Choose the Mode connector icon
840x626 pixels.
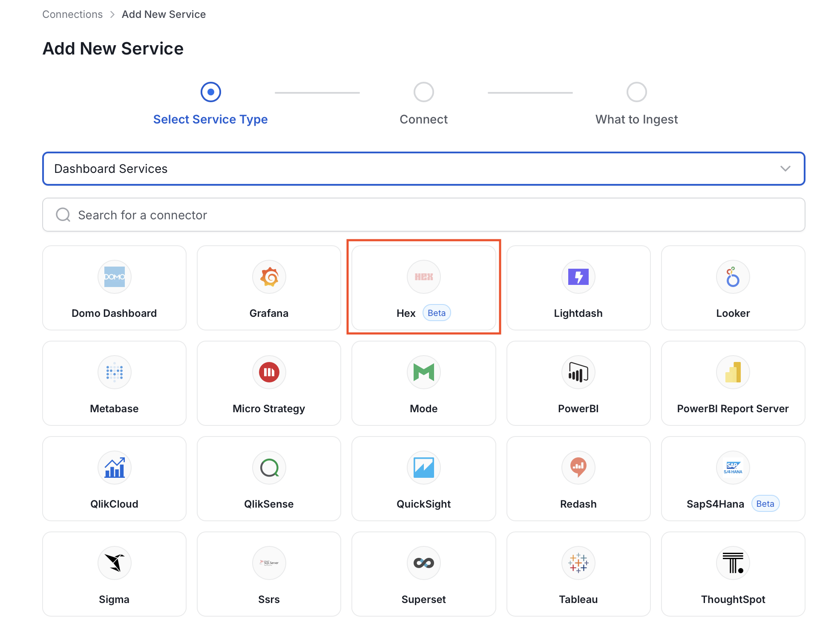[424, 372]
